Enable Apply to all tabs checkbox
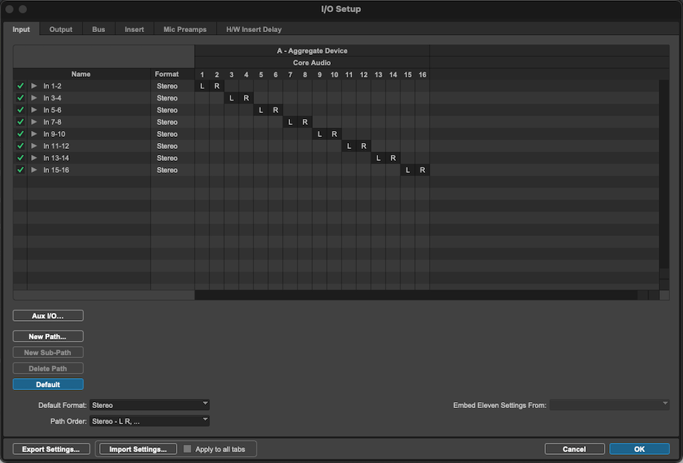The height and width of the screenshot is (463, 683). (188, 449)
